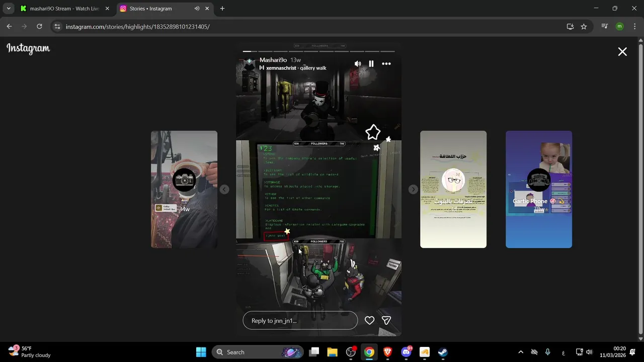Open a new browser tab
644x362 pixels.
tap(222, 9)
